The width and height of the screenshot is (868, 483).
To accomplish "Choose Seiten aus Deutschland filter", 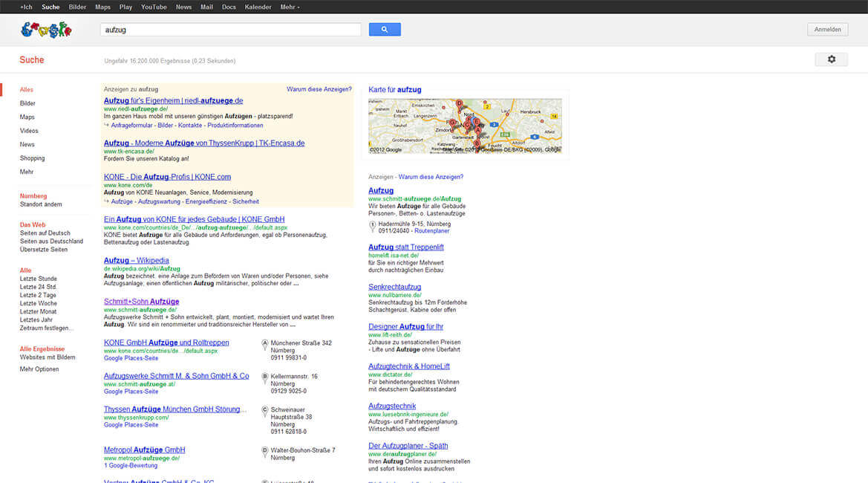I will 51,241.
